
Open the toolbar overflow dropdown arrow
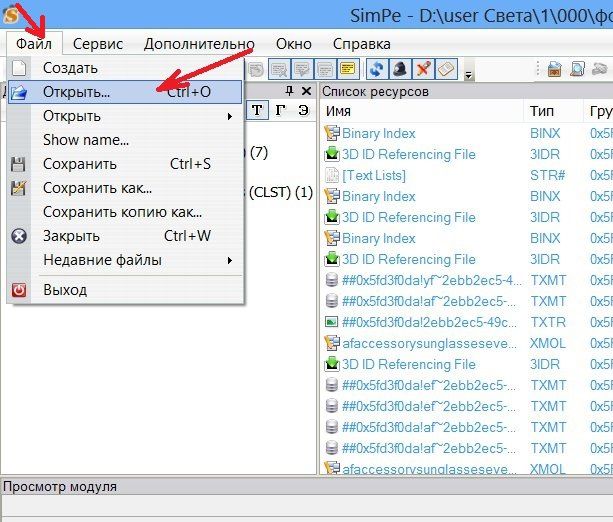[x=469, y=74]
